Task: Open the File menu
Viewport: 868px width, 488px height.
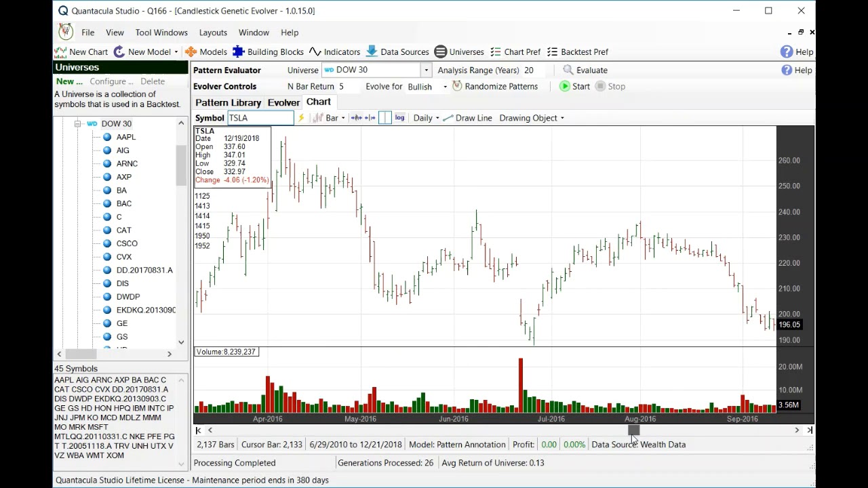Action: click(87, 33)
